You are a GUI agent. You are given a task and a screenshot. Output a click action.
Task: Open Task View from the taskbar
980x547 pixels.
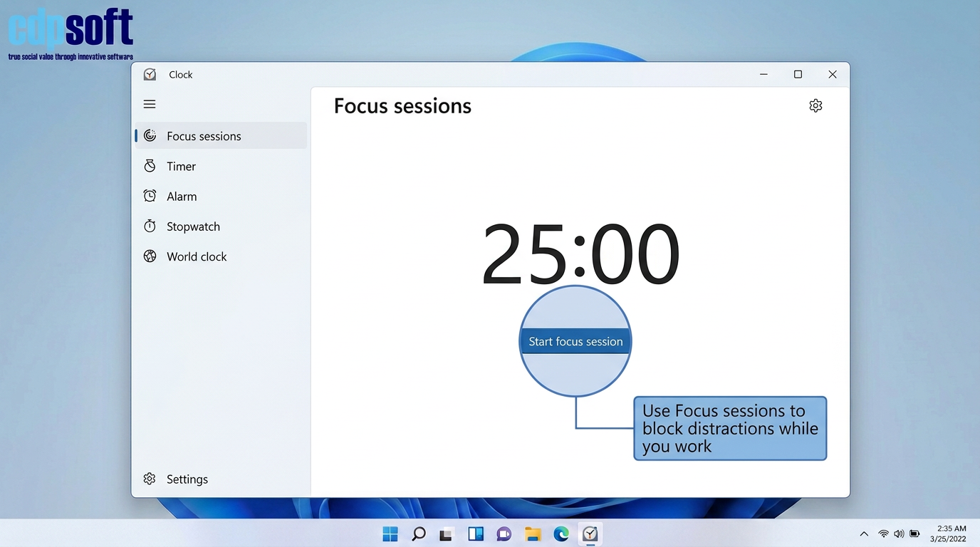[447, 534]
